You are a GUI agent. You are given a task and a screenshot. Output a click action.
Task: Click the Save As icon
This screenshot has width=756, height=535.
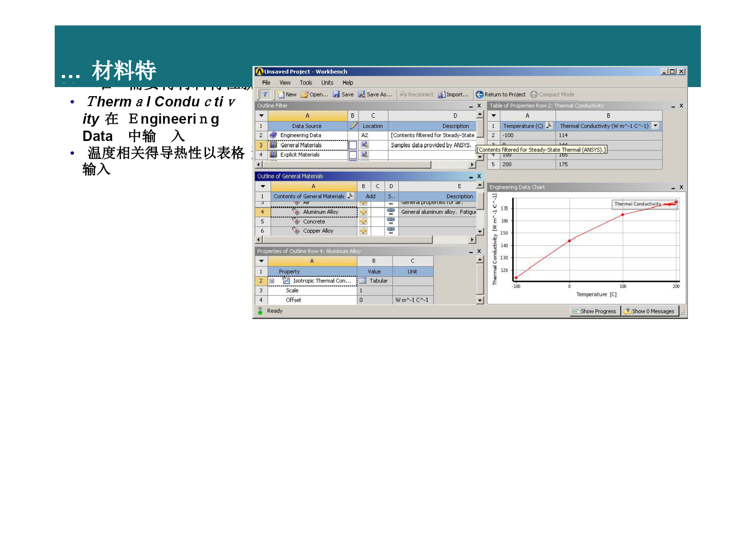pyautogui.click(x=362, y=94)
